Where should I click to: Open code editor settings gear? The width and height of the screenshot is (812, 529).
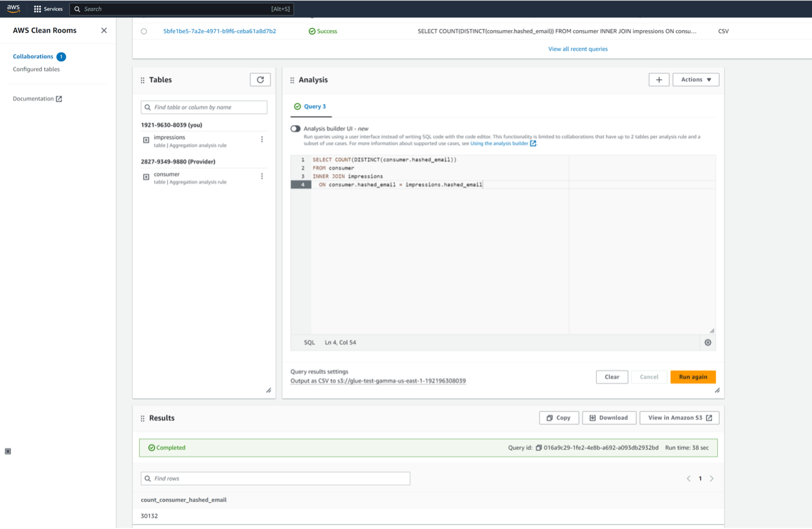(x=708, y=343)
